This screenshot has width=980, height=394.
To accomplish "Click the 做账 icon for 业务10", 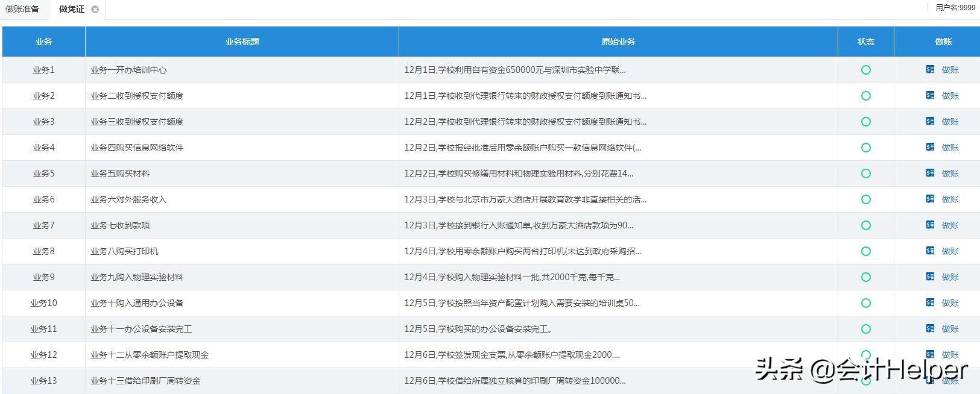I will 930,302.
